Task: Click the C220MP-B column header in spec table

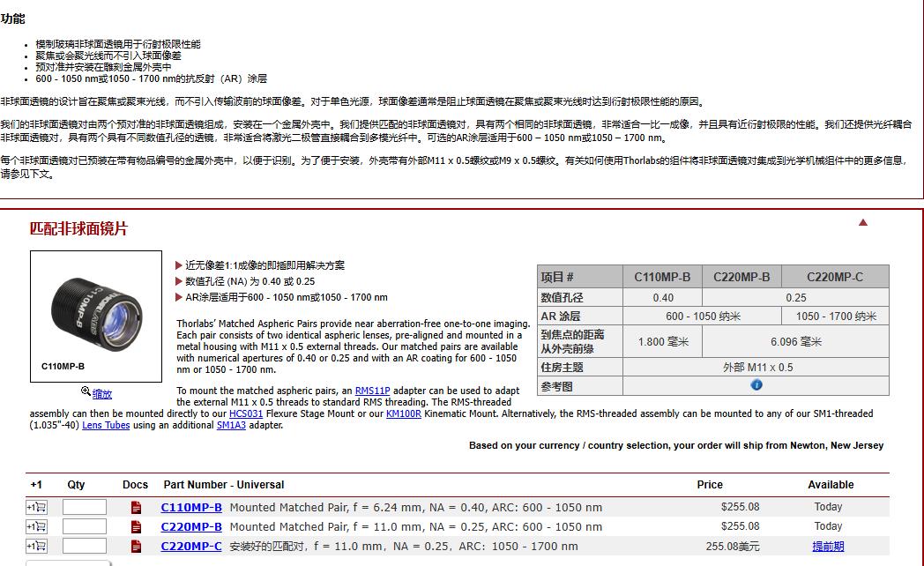Action: click(x=741, y=277)
